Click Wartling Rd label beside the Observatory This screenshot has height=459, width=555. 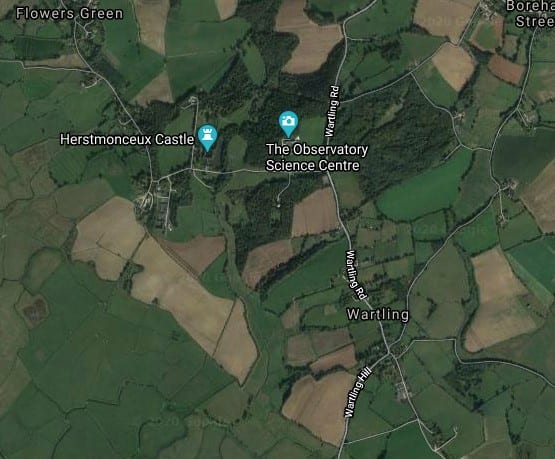tap(332, 111)
